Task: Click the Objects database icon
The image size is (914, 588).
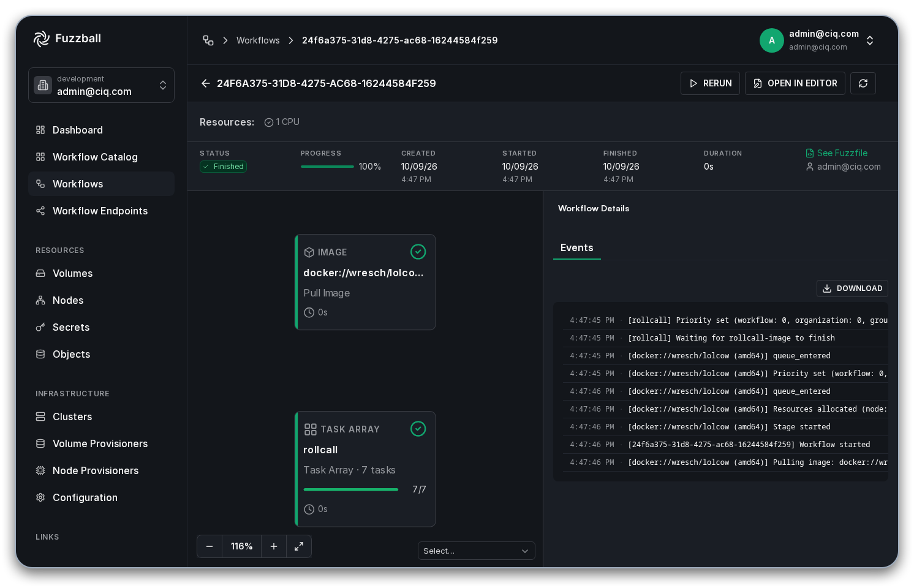Action: (x=40, y=354)
